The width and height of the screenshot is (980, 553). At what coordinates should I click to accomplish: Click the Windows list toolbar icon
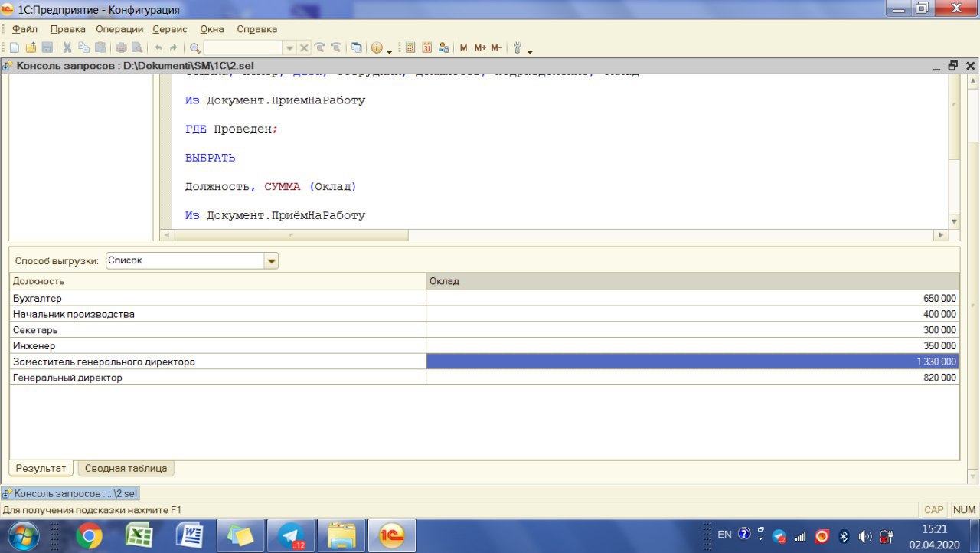coord(357,47)
